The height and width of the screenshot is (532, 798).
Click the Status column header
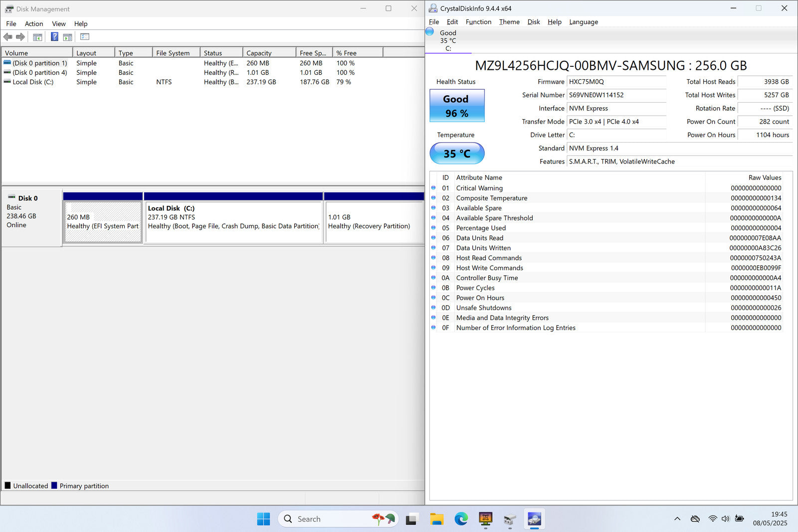click(221, 53)
